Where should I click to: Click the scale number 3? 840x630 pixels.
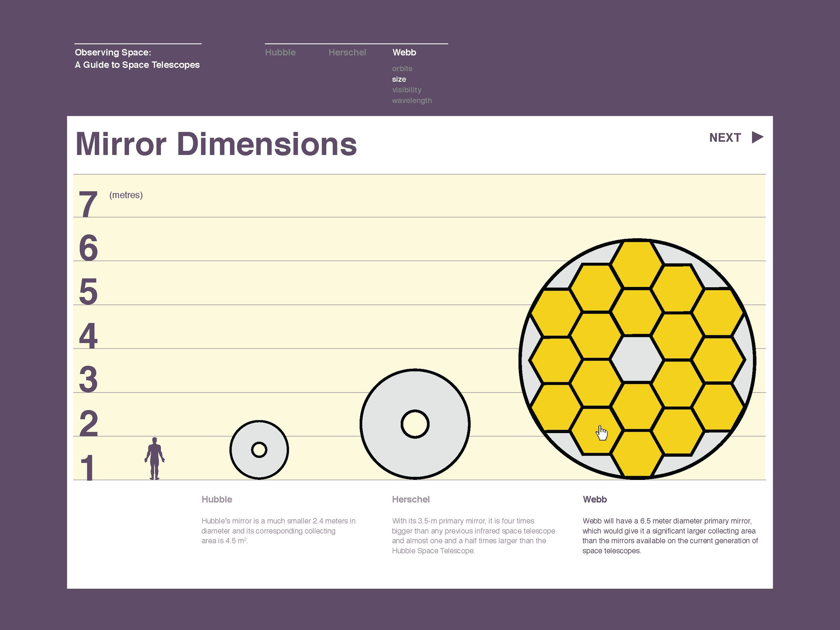[88, 379]
